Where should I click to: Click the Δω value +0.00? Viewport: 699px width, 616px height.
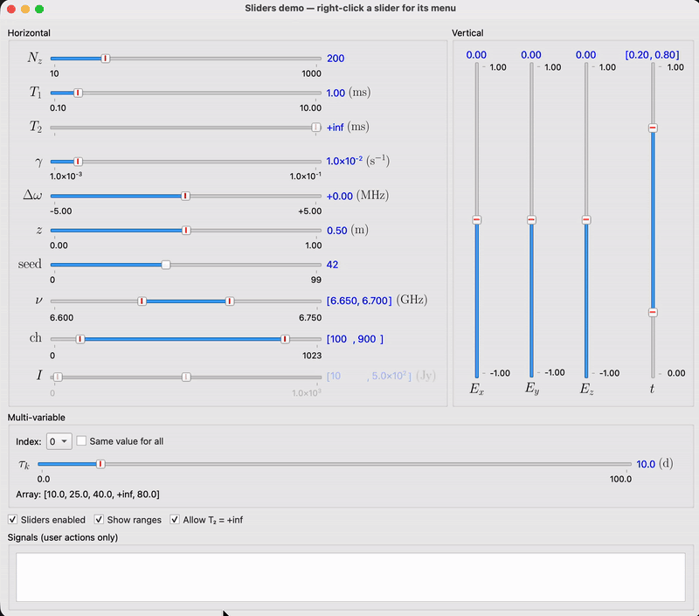coord(340,196)
